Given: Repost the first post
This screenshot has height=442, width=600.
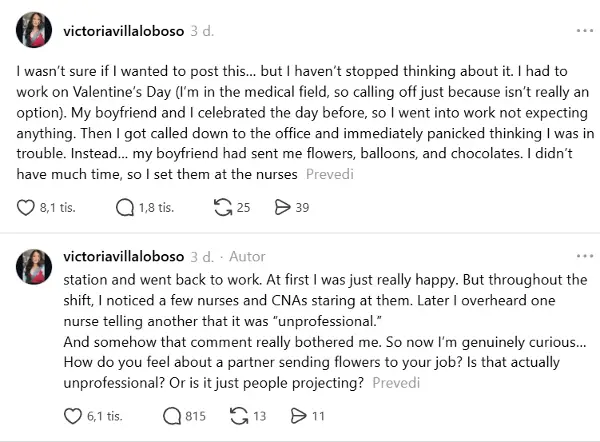Looking at the screenshot, I should (223, 208).
